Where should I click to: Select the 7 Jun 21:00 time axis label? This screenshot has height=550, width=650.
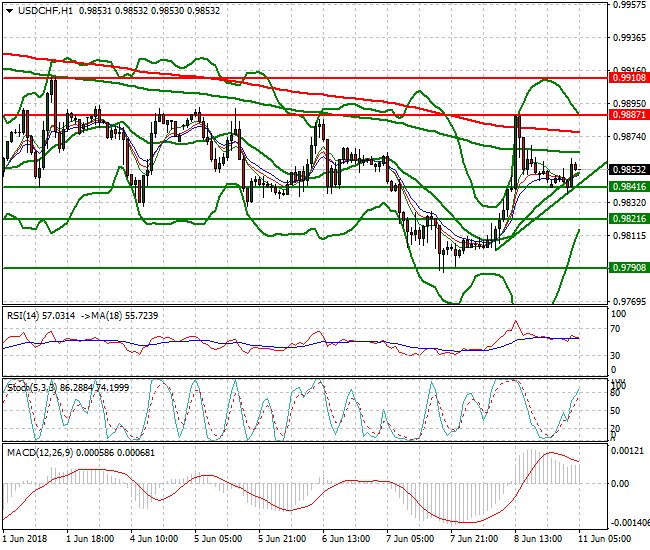[474, 539]
